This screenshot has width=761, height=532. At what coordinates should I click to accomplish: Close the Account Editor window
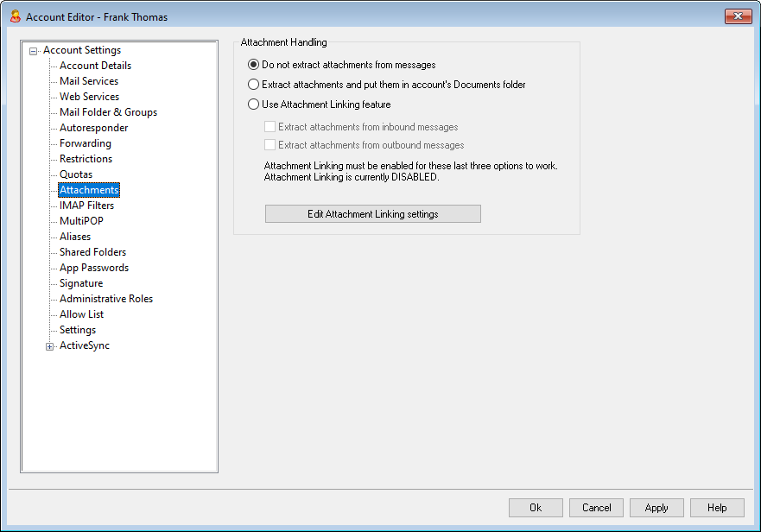point(737,16)
